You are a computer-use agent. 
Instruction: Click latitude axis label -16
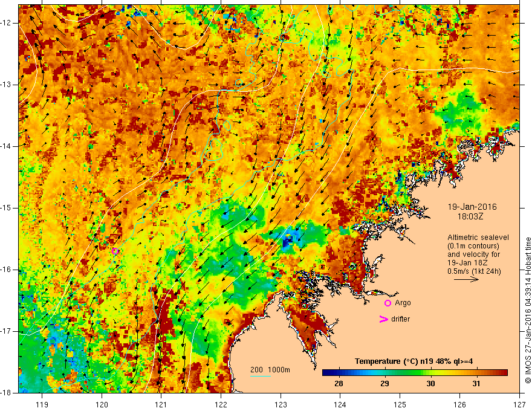(x=6, y=270)
